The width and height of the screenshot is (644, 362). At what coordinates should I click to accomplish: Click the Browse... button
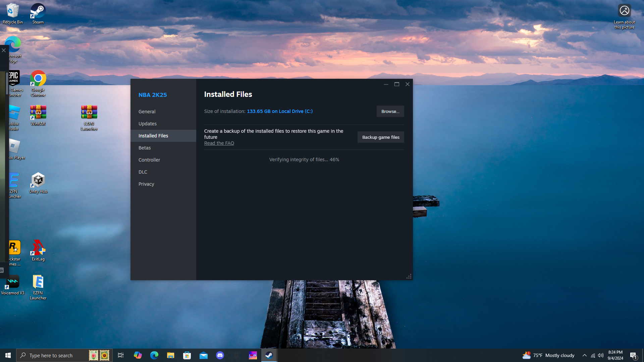coord(390,111)
